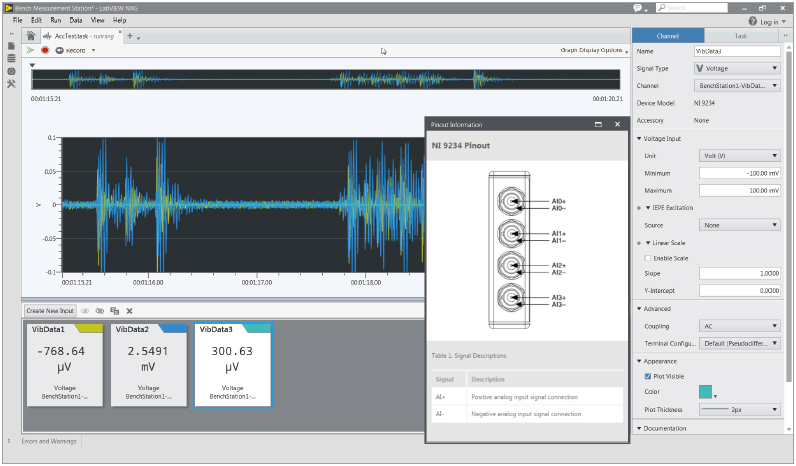Open the Signal Type Voltage dropdown

[736, 68]
